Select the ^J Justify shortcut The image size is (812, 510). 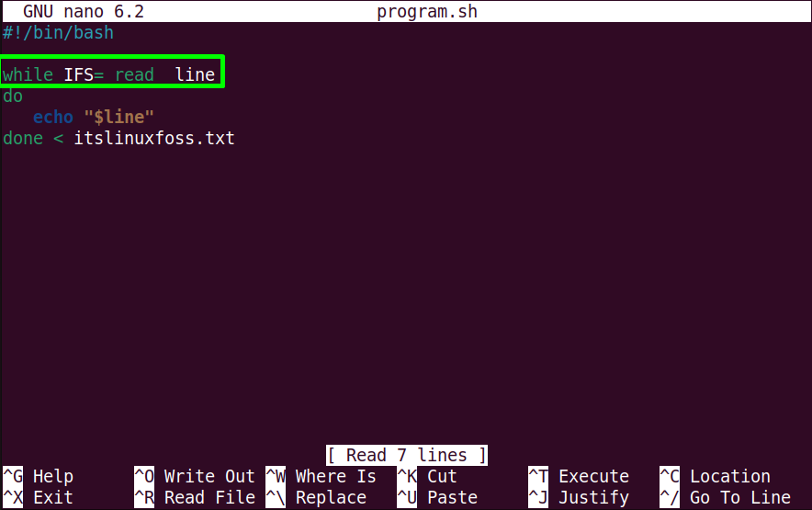click(579, 497)
